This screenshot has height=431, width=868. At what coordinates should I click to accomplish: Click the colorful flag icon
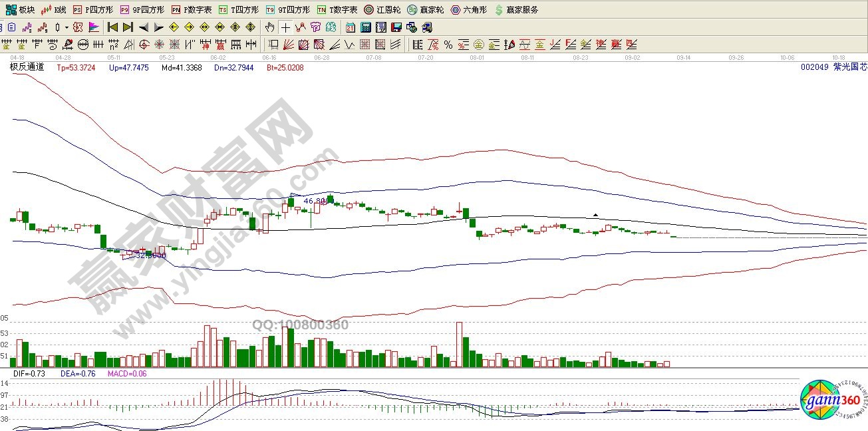tap(93, 27)
